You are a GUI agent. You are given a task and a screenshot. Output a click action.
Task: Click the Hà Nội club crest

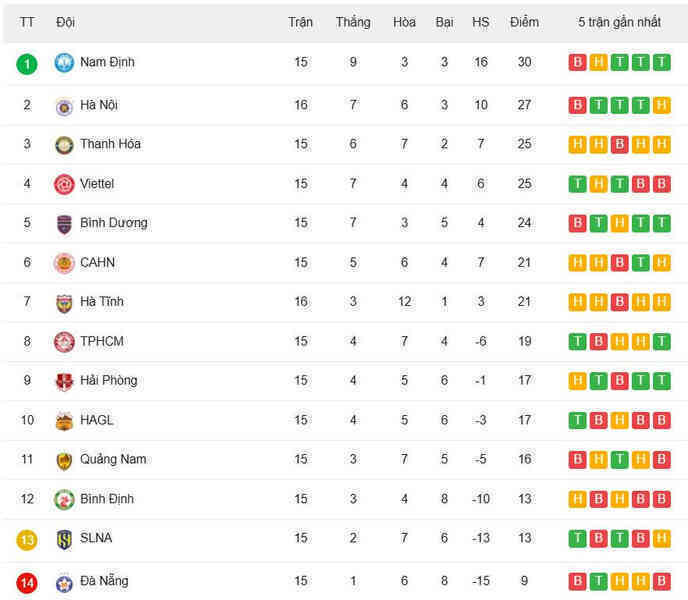(64, 107)
